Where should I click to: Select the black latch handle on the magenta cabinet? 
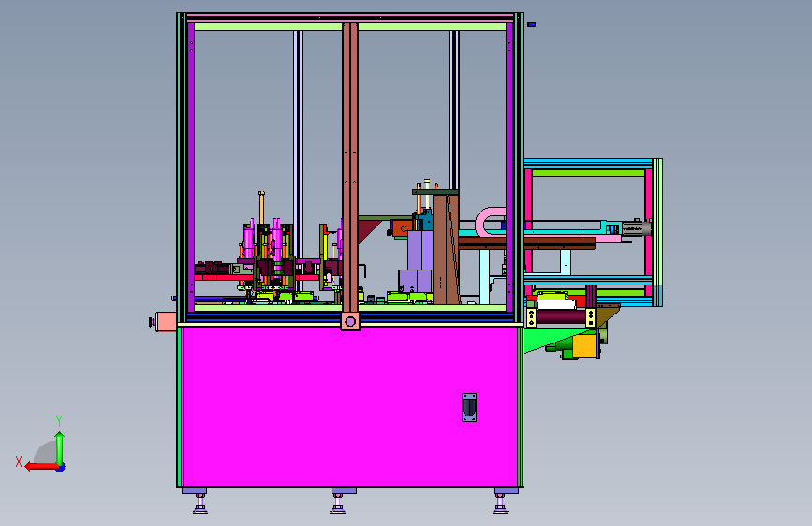tap(469, 407)
